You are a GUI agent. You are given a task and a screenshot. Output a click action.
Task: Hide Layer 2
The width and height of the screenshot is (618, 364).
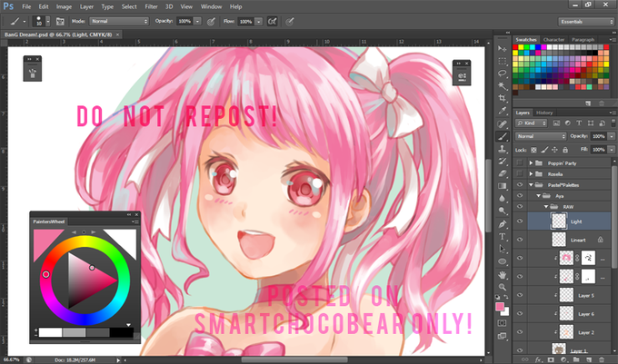coord(520,332)
